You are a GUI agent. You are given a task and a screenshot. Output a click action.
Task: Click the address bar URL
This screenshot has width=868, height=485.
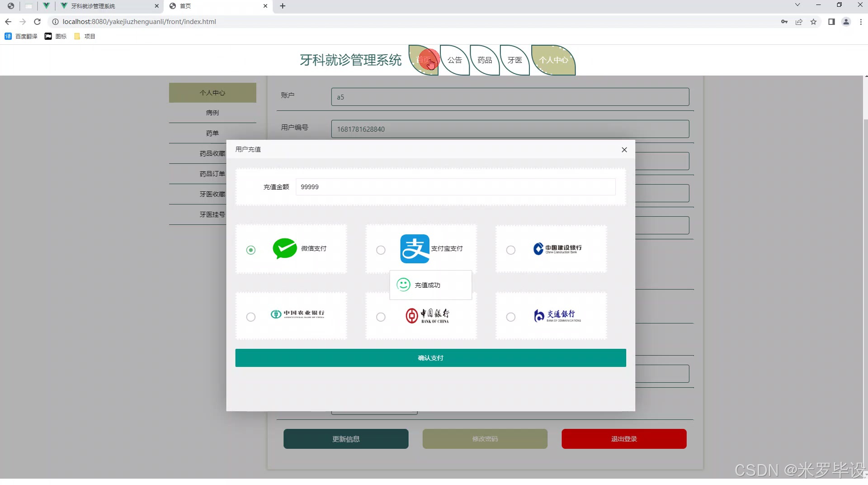[x=139, y=22]
